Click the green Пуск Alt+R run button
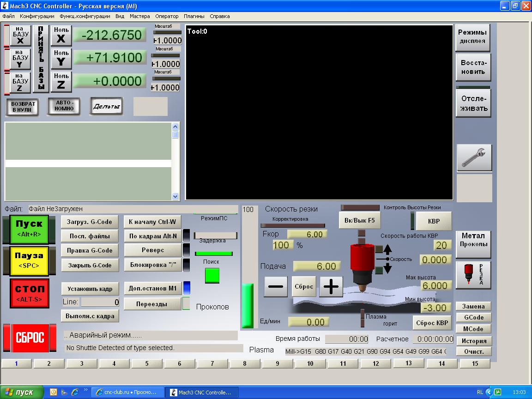This screenshot has height=399, width=532. 29,229
